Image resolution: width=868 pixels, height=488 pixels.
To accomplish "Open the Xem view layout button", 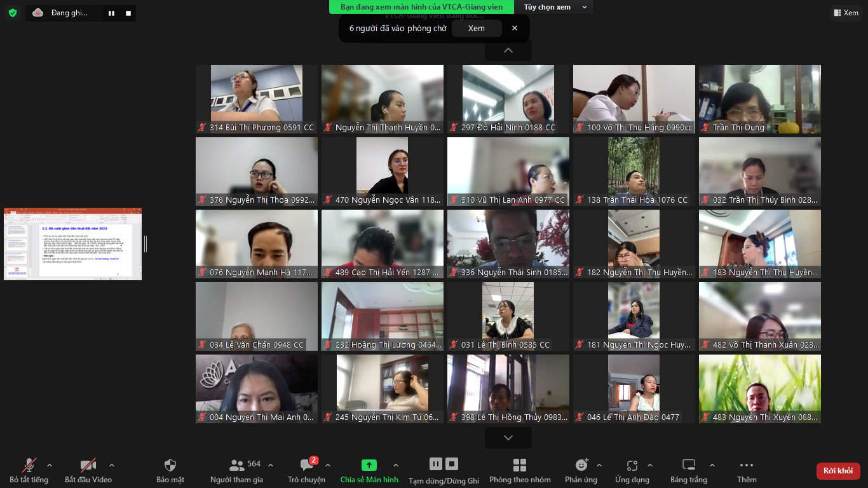I will 846,13.
